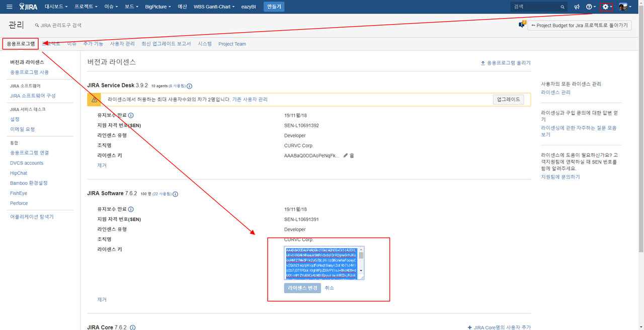This screenshot has width=644, height=330.
Task: Open 버전과 라이센스 in the sidebar
Action: (27, 62)
